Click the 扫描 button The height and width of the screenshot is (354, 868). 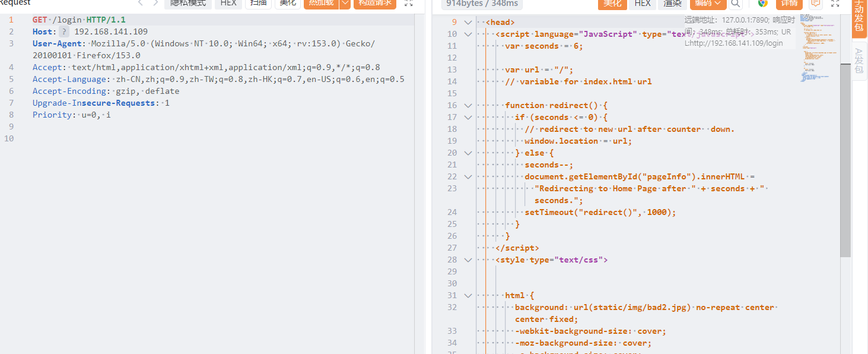click(258, 3)
